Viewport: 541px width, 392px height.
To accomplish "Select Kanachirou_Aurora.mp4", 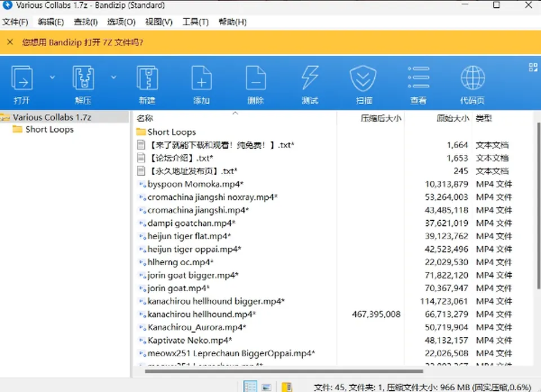I will 197,328.
